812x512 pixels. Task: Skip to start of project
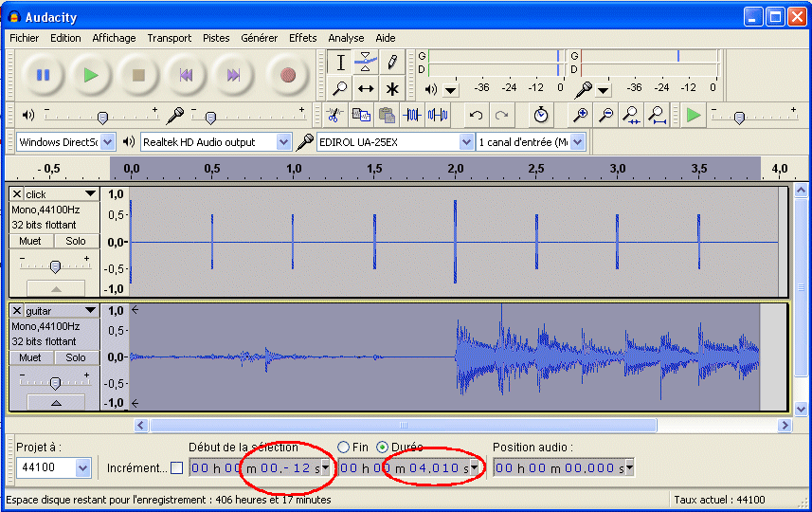pos(186,75)
